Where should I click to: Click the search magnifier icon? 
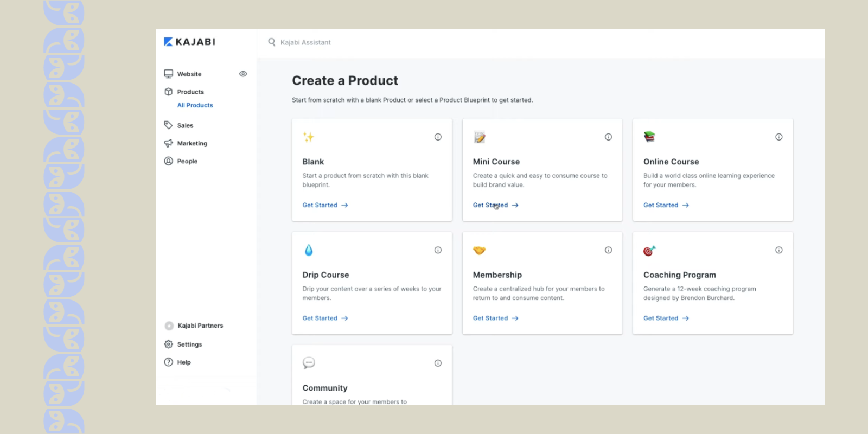(x=272, y=42)
